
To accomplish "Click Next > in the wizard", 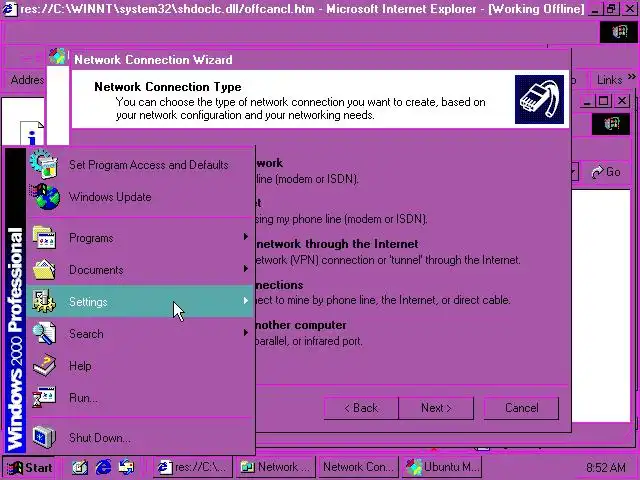I will coord(436,408).
